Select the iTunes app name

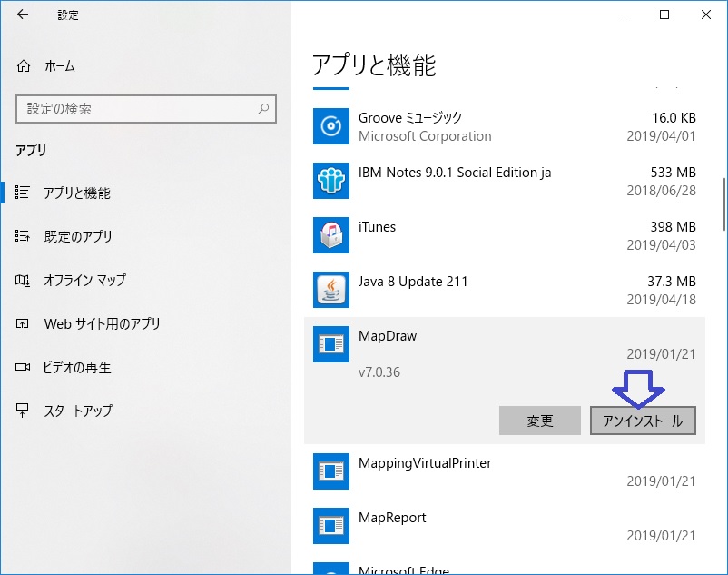(377, 227)
